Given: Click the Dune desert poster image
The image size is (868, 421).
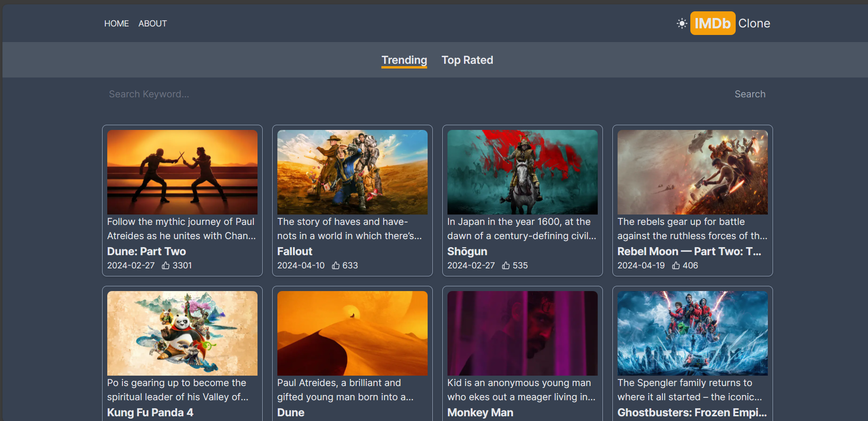Looking at the screenshot, I should (x=352, y=333).
